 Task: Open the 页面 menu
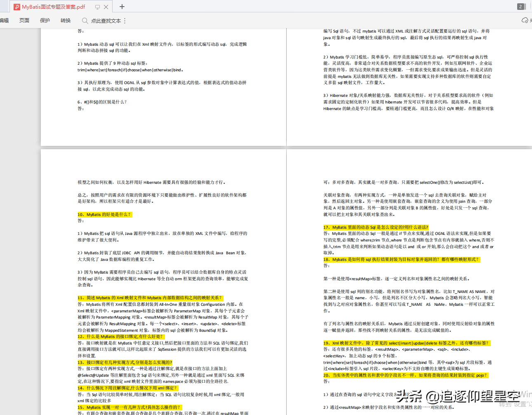tap(24, 21)
